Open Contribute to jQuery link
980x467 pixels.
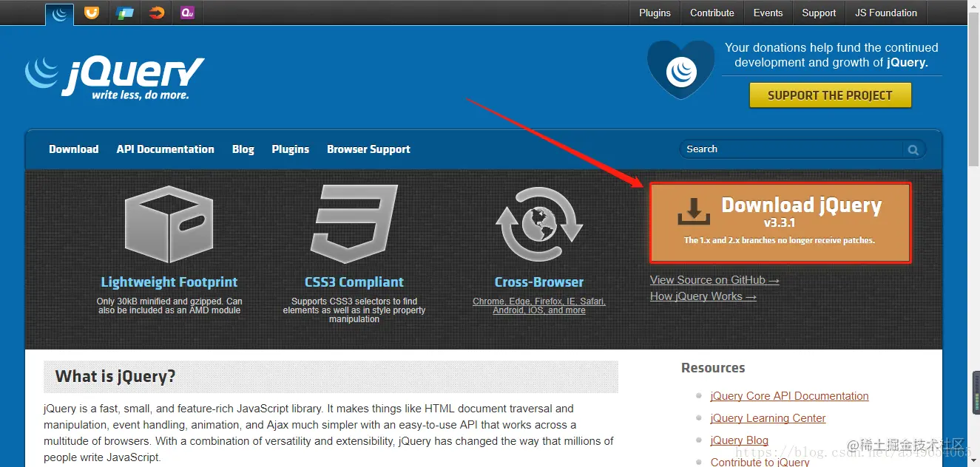click(x=760, y=462)
